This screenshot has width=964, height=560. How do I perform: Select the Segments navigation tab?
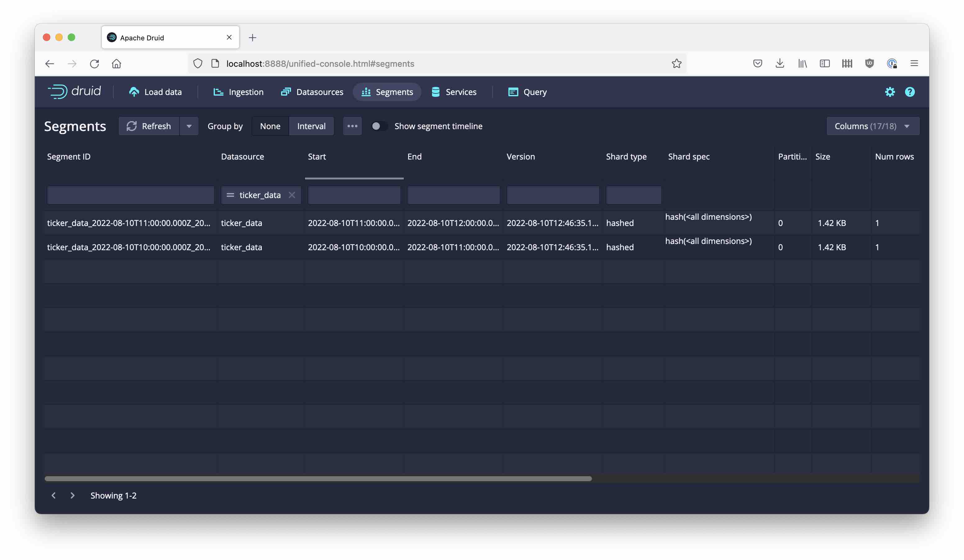pyautogui.click(x=387, y=92)
